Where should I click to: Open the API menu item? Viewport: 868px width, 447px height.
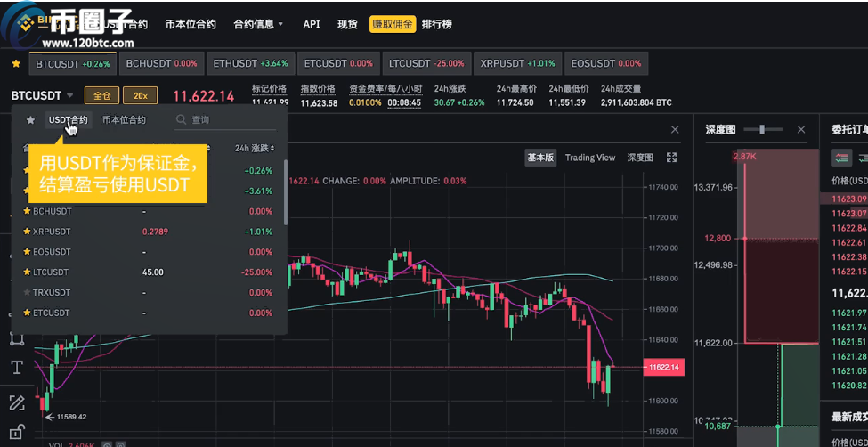(312, 24)
